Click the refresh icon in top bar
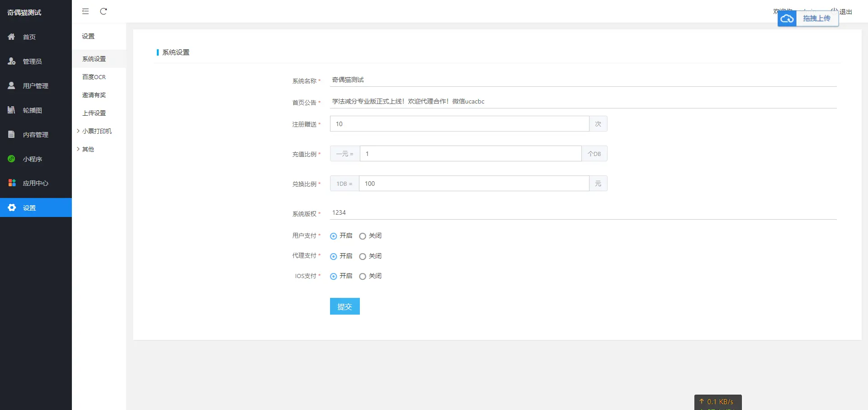The width and height of the screenshot is (868, 410). [x=104, y=11]
